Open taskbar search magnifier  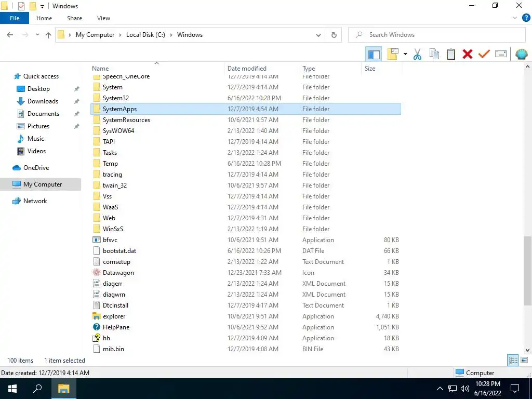point(37,389)
